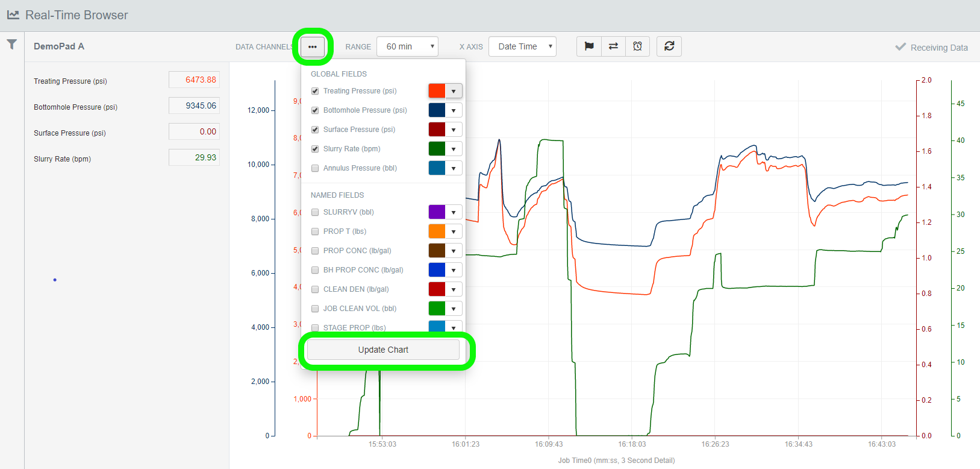Click the DemoPad A title

[x=59, y=46]
